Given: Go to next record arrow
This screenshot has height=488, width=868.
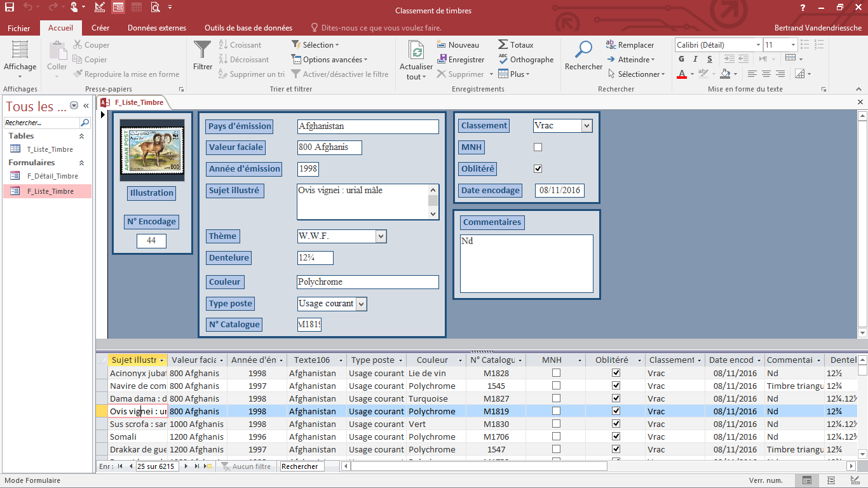Looking at the screenshot, I should point(186,466).
